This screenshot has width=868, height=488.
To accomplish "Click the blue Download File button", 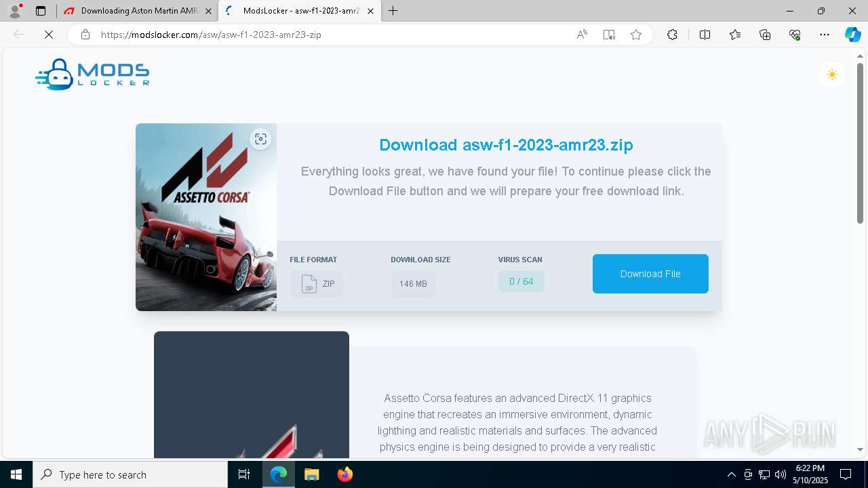I will click(x=650, y=274).
